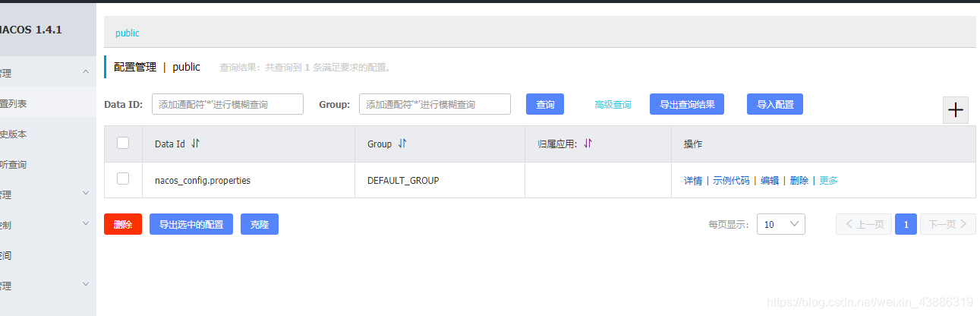This screenshot has height=316, width=980.
Task: Click the 克隆 button
Action: pos(260,224)
